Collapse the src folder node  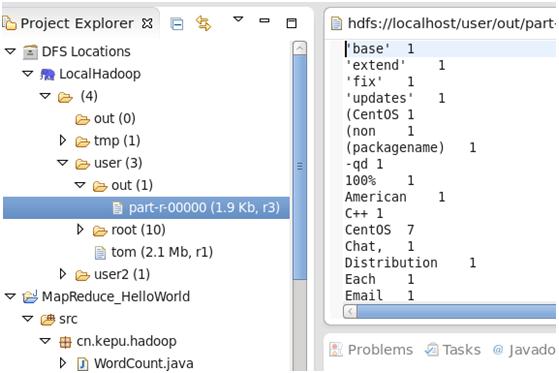28,318
